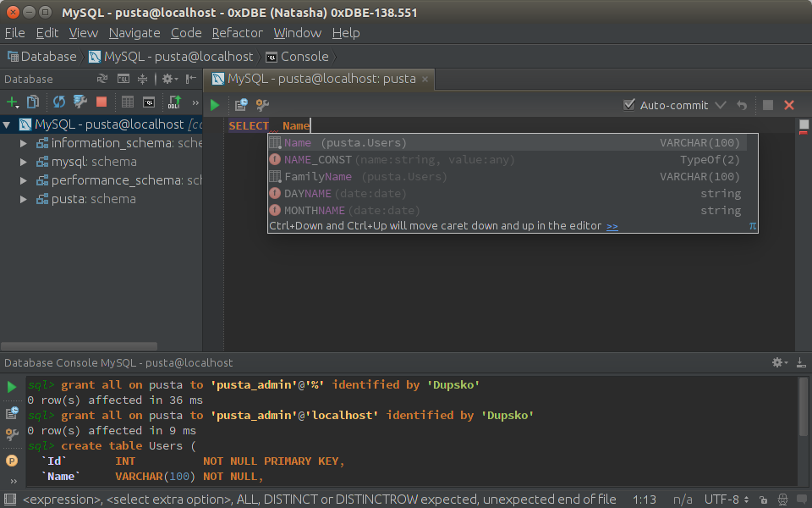Open the Navigate menu
Image resolution: width=812 pixels, height=508 pixels.
134,33
